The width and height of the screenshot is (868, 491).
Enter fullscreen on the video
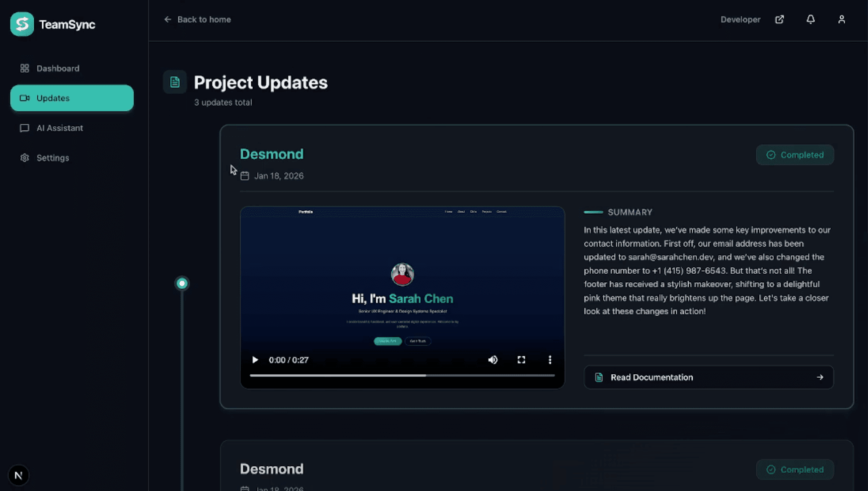pyautogui.click(x=521, y=360)
